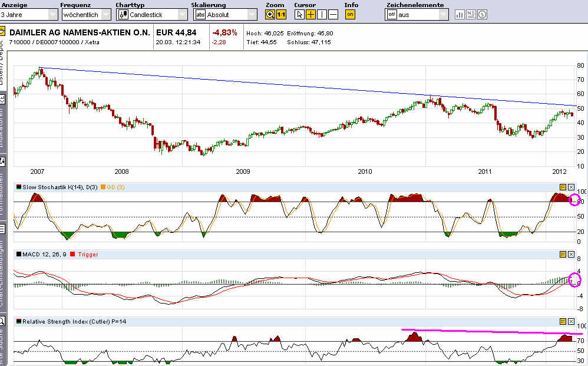
Task: Click the GD (3) legend label
Action: click(116, 187)
